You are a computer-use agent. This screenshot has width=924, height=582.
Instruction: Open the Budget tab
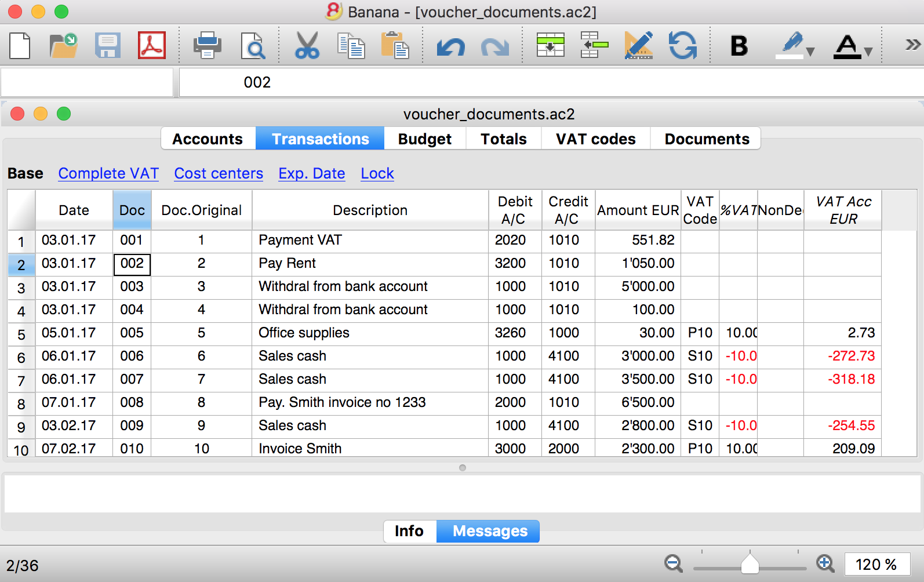point(425,139)
